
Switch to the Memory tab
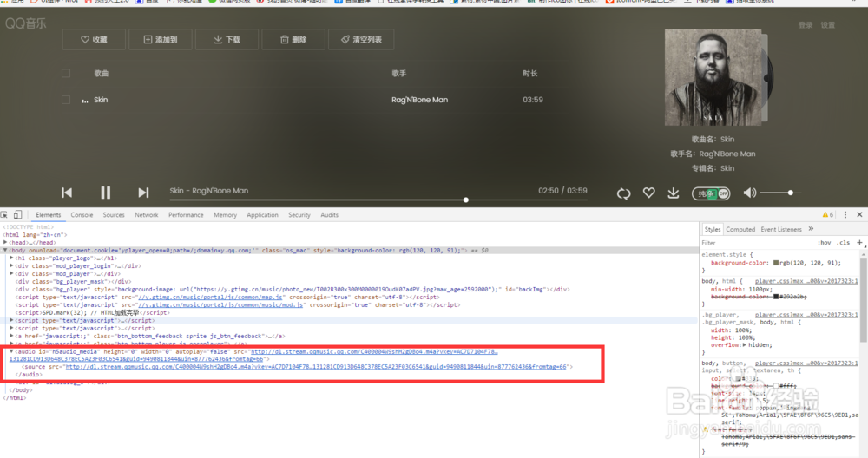(x=226, y=214)
